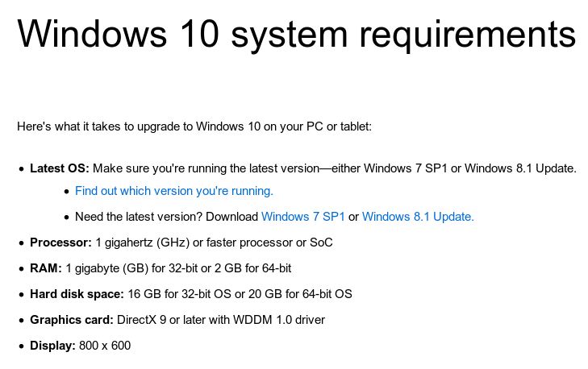The height and width of the screenshot is (369, 588).
Task: Click the bold 'Hard disk space:' label
Action: (x=77, y=294)
